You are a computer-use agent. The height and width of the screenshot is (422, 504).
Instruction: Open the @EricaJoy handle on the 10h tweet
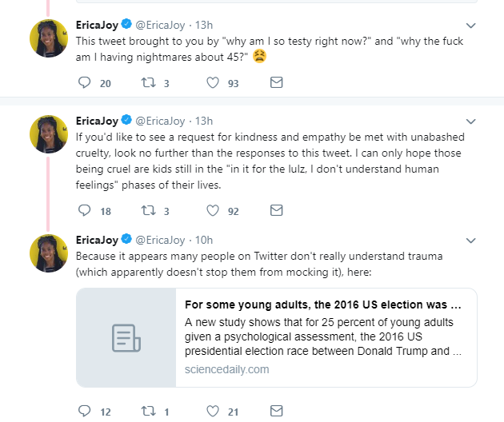pos(160,241)
